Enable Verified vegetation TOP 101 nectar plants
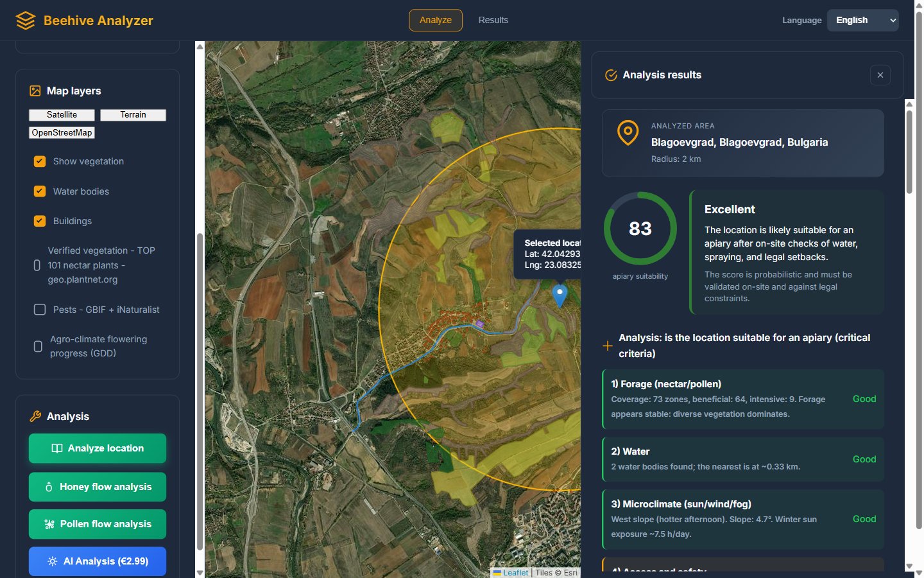Image resolution: width=924 pixels, height=578 pixels. pos(37,265)
